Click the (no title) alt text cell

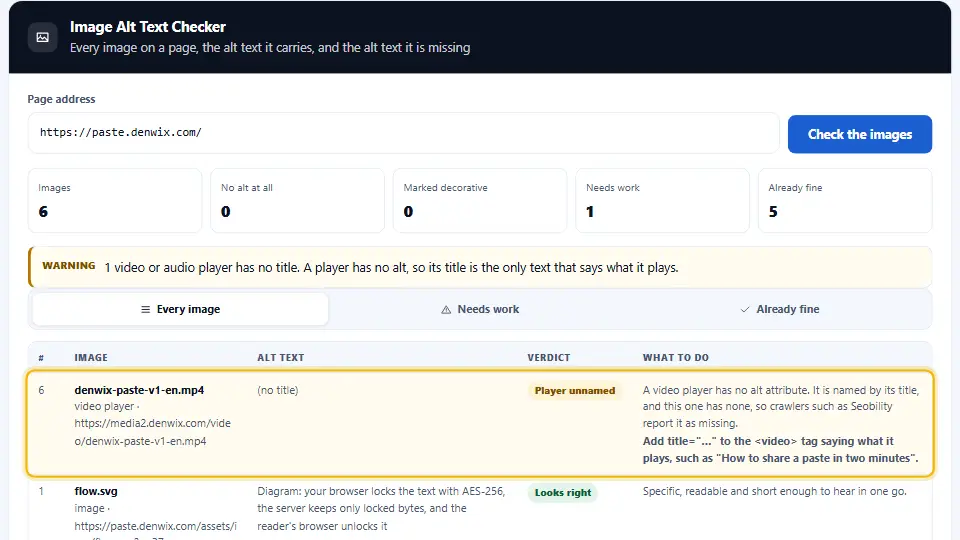[x=277, y=390]
